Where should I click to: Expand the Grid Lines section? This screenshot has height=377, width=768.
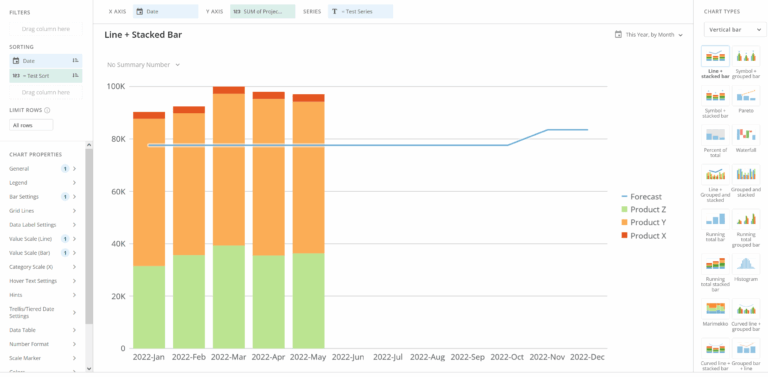point(43,211)
